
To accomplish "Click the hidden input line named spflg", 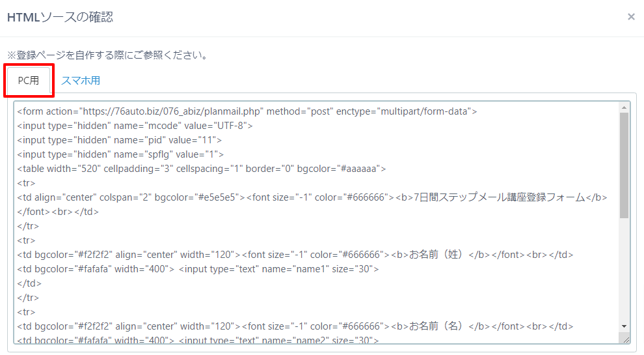I will click(x=120, y=154).
